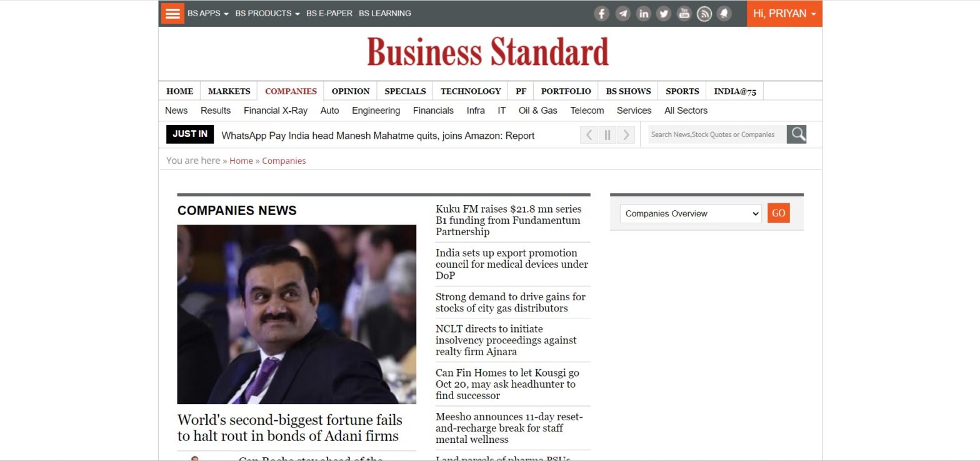Viewport: 980px width, 461px height.
Task: Open the Telegram channel icon
Action: coord(622,13)
